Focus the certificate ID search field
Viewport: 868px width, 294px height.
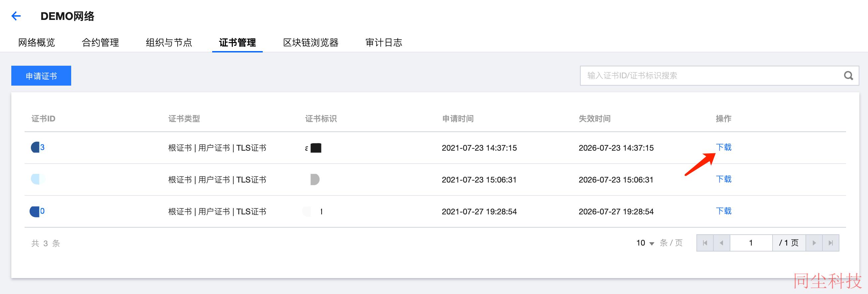point(711,76)
